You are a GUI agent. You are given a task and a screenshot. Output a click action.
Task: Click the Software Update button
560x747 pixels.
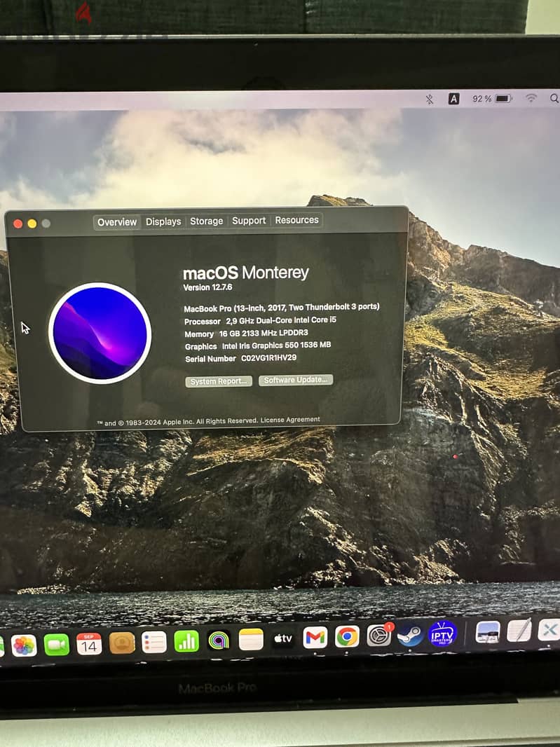[296, 380]
